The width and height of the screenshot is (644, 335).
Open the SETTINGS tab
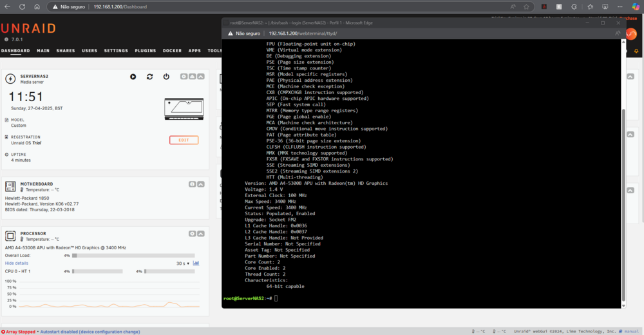coord(116,50)
